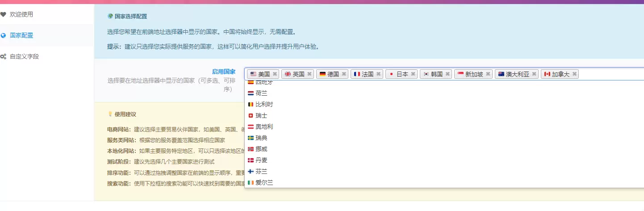Click the 国家选择配置 heading
Viewport: 644px width, 211px height.
point(131,16)
